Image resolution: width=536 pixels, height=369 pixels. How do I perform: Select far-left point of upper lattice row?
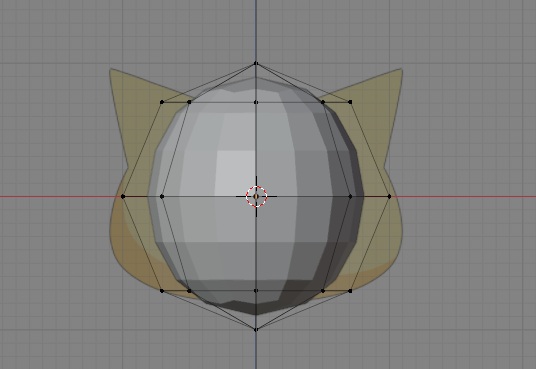pos(162,102)
